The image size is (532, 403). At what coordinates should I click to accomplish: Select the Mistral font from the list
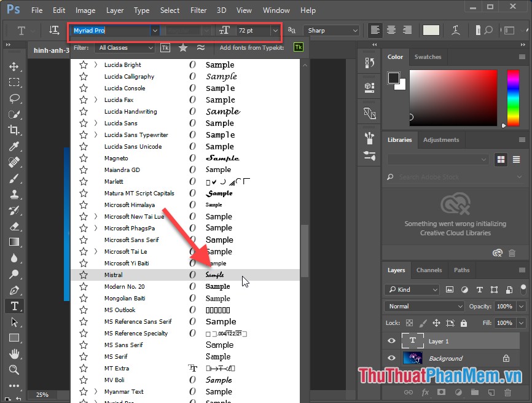(114, 275)
